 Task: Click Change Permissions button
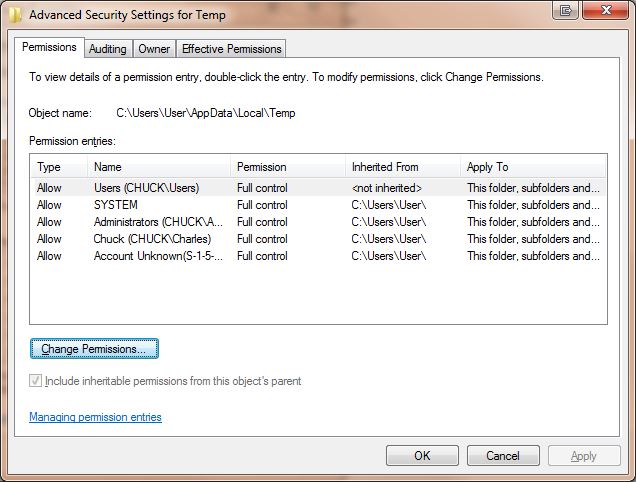(x=94, y=349)
